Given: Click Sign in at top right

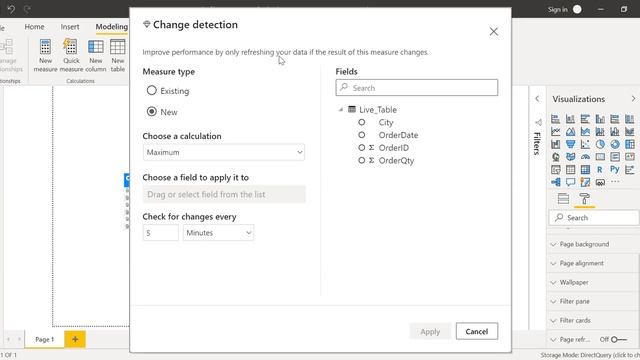Looking at the screenshot, I should 557,9.
